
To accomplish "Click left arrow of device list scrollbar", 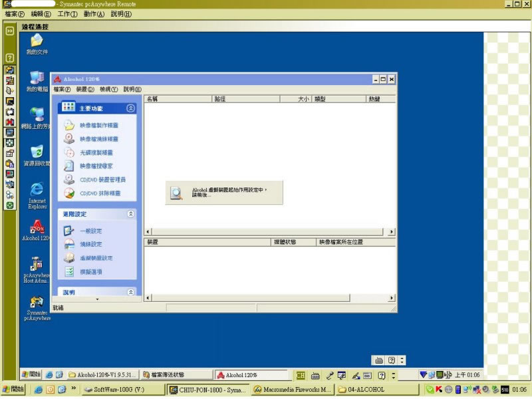I will pyautogui.click(x=148, y=298).
